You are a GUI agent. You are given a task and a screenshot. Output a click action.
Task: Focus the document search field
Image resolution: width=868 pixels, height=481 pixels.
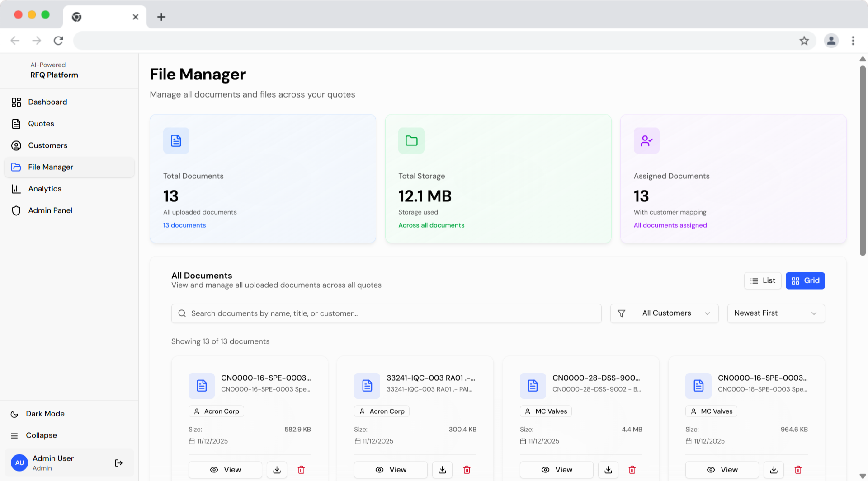pos(386,313)
